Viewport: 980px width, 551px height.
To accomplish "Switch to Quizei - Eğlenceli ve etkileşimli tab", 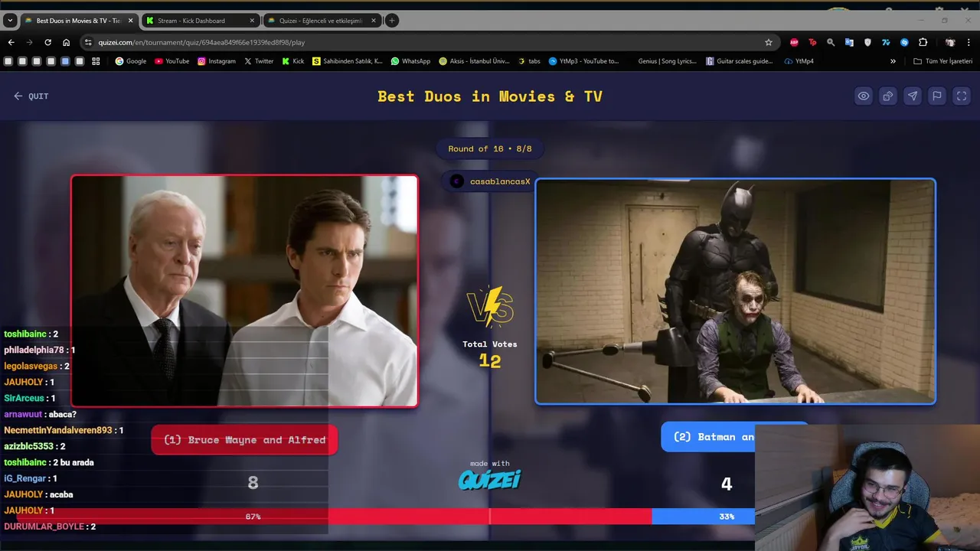I will click(322, 21).
